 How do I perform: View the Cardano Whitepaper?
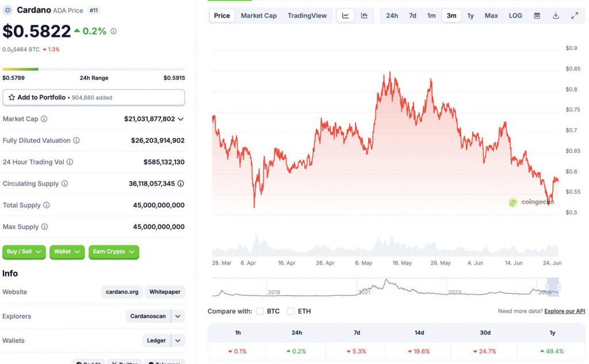pyautogui.click(x=165, y=292)
